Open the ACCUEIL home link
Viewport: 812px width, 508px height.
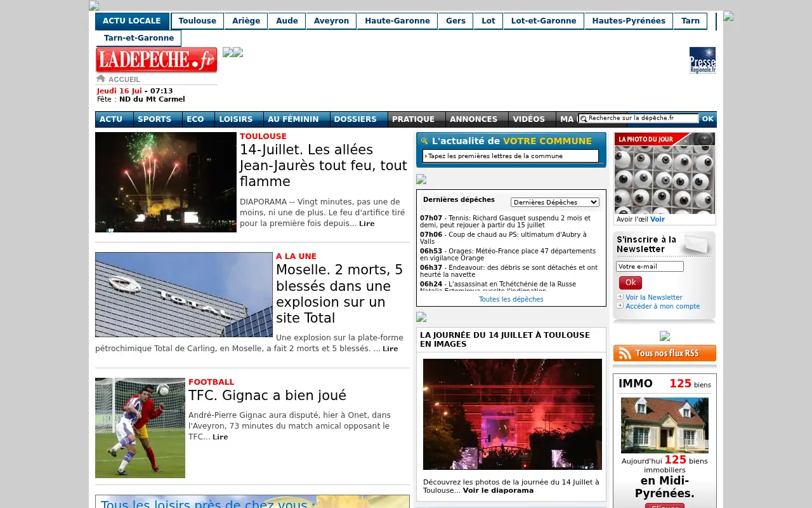click(124, 79)
